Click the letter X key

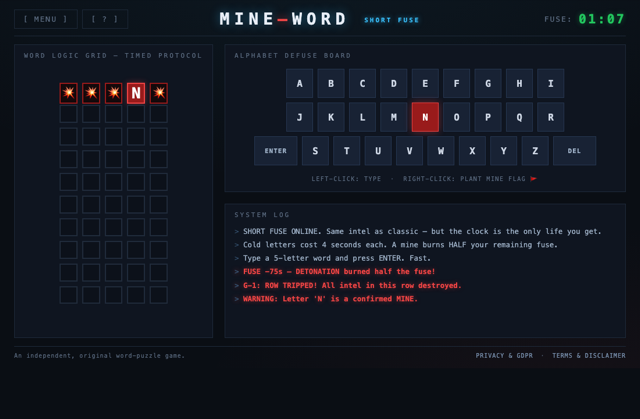click(472, 151)
